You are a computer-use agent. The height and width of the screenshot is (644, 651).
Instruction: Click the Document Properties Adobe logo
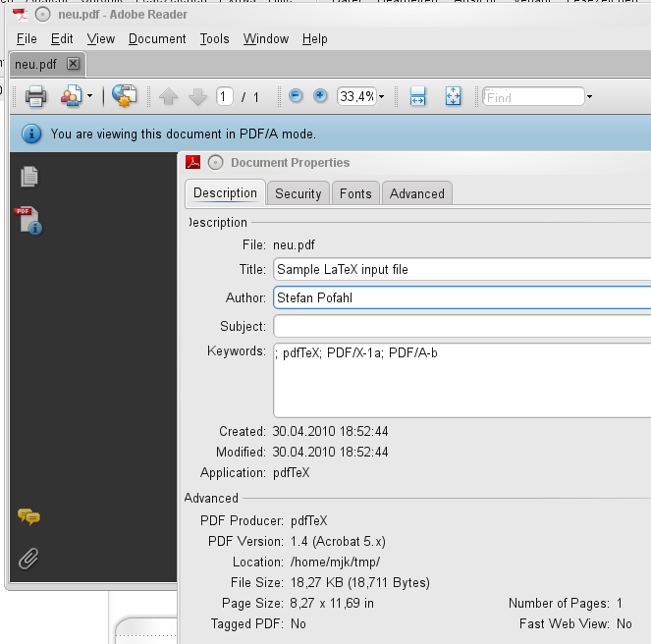[x=193, y=162]
